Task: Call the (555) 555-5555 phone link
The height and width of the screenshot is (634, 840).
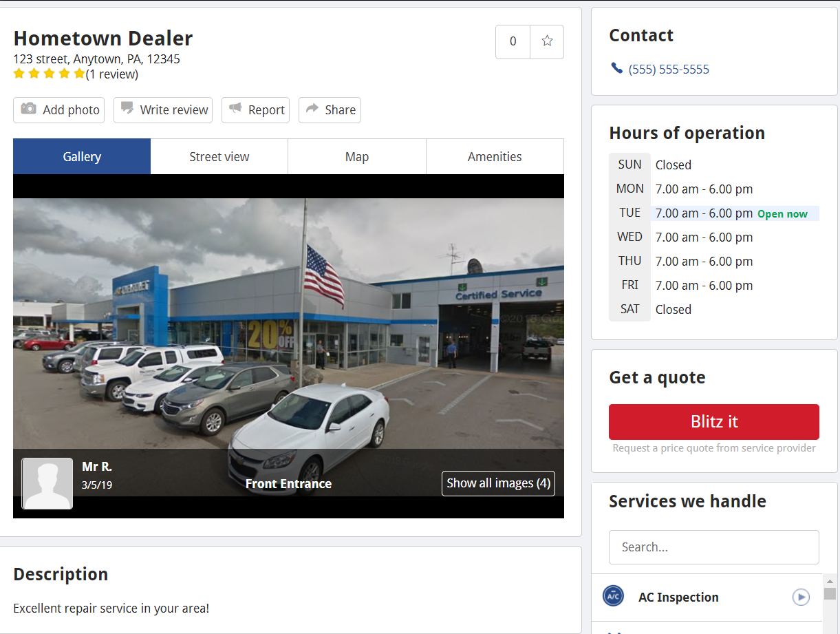Action: click(x=669, y=69)
